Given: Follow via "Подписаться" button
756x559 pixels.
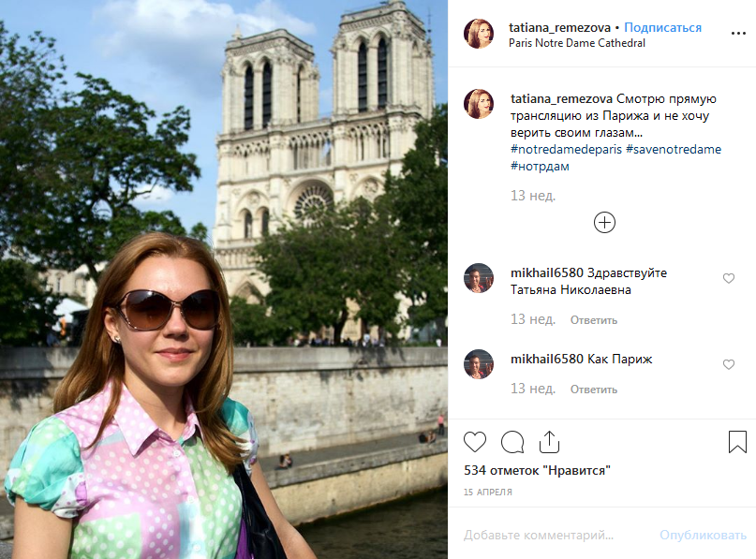Looking at the screenshot, I should tap(662, 27).
